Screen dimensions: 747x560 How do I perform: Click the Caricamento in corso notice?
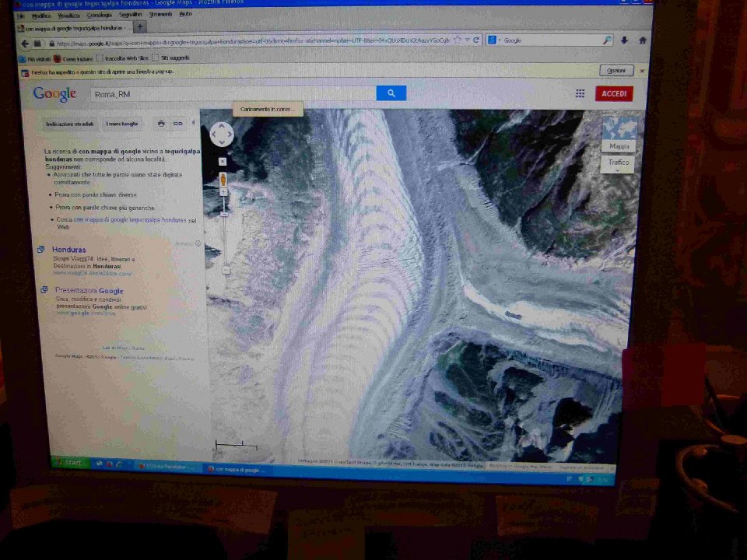[266, 109]
